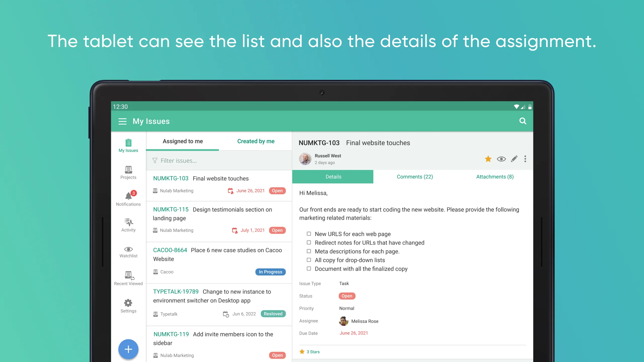Image resolution: width=644 pixels, height=362 pixels.
Task: Check the New URLs checkbox item
Action: (x=309, y=233)
